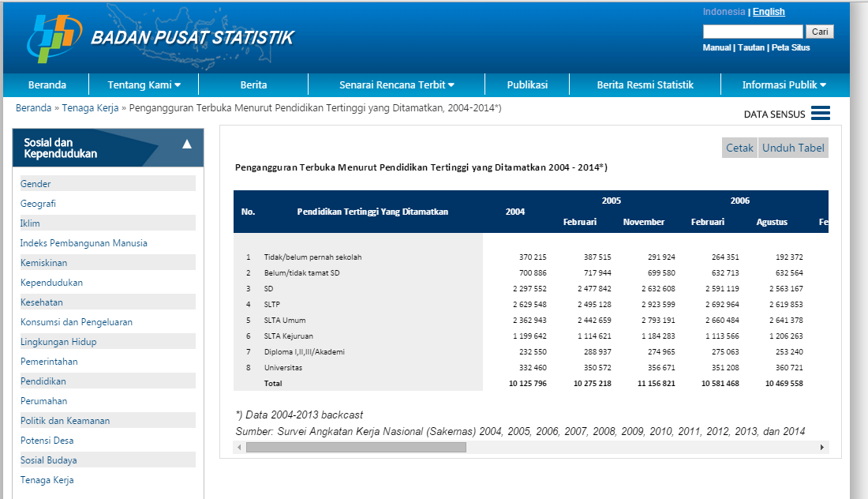Expand the Senarai Rencana Terbit dropdown

[x=396, y=84]
